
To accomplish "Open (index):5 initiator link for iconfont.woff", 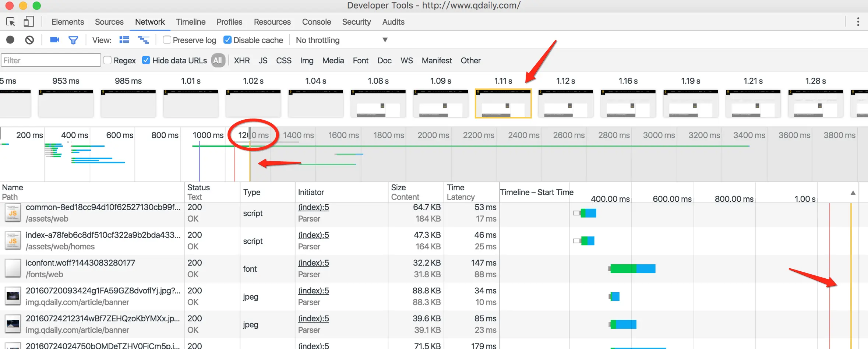I will (314, 263).
